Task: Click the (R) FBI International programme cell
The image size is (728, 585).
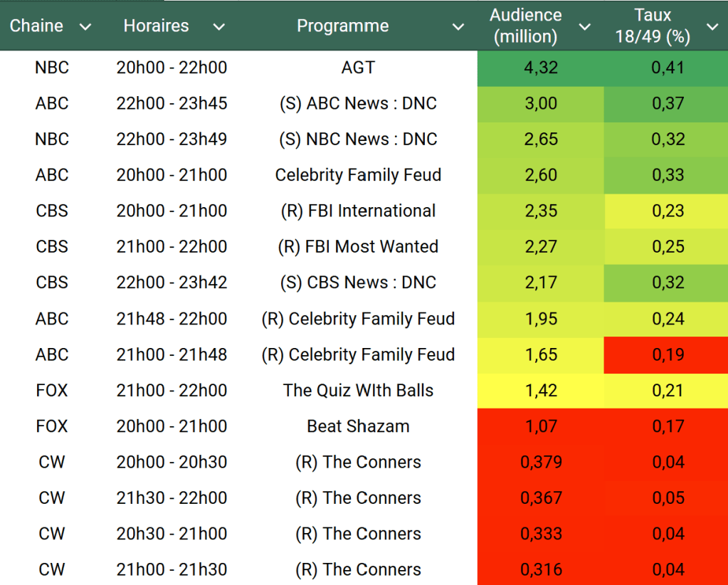Action: pos(358,211)
